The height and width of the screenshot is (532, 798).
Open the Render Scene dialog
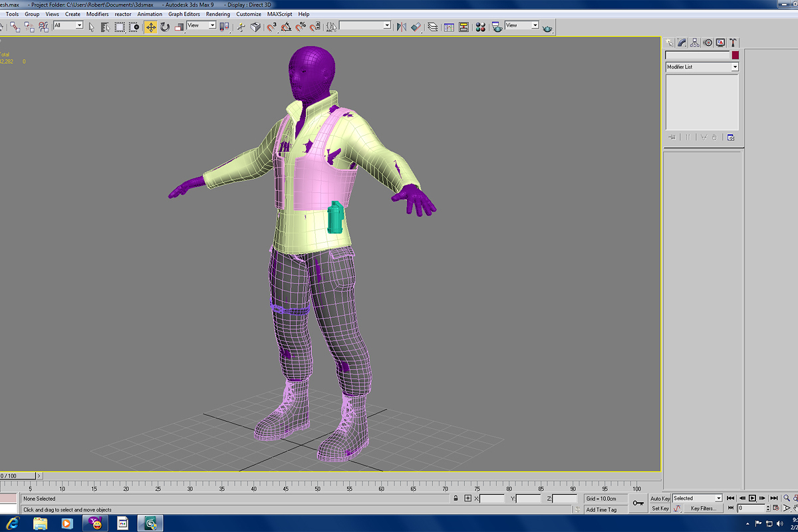(497, 27)
